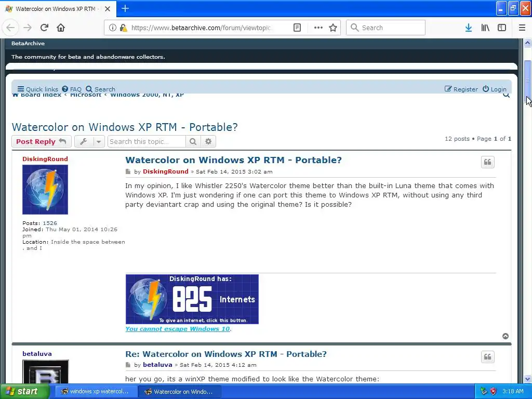Click the scrollbar up arrow

tap(528, 43)
